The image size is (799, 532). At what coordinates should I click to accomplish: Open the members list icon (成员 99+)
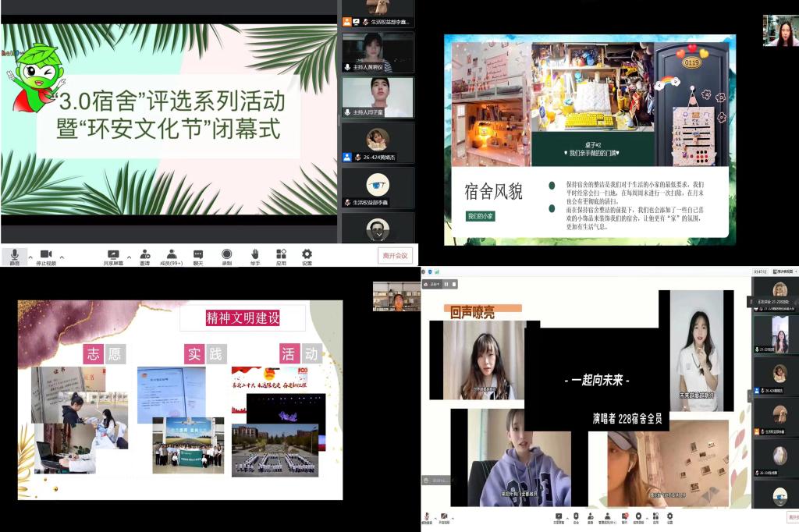(170, 255)
